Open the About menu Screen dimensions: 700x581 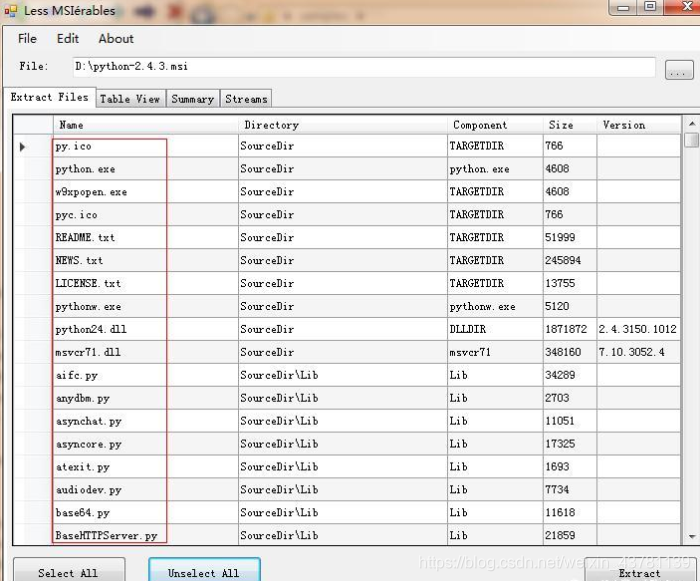click(x=116, y=39)
